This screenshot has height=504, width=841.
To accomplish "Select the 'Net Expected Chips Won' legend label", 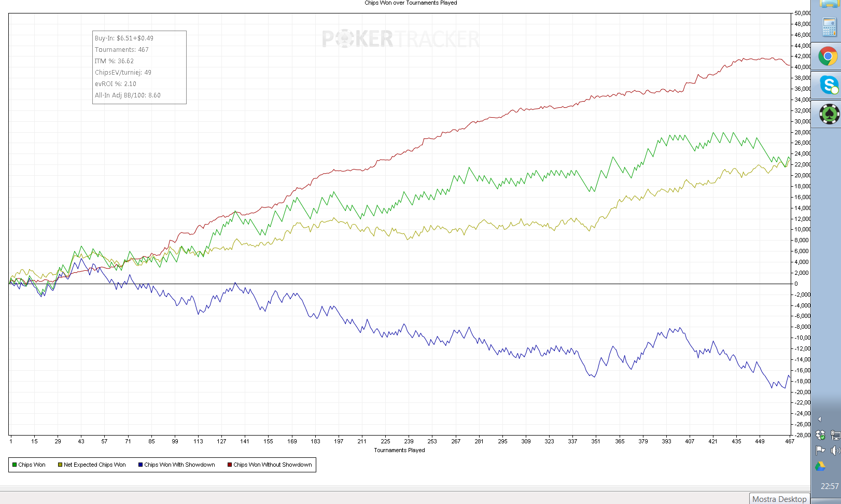I will point(95,465).
